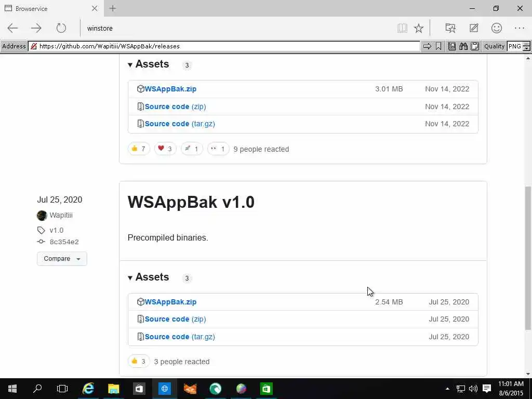
Task: Toggle eyes reaction showing 1
Action: (218, 149)
